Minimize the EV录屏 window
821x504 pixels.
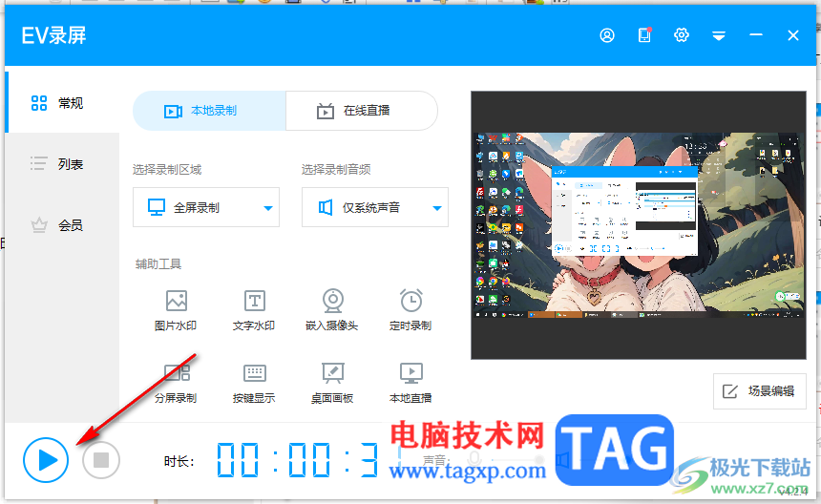755,34
